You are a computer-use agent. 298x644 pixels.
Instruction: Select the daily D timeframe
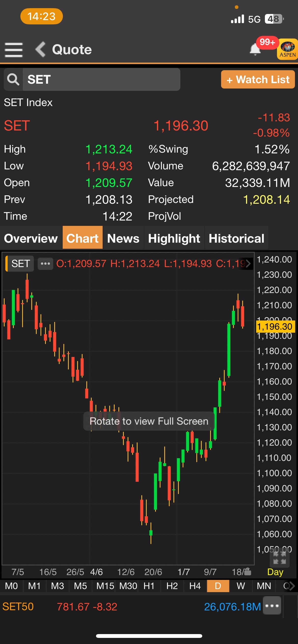218,586
